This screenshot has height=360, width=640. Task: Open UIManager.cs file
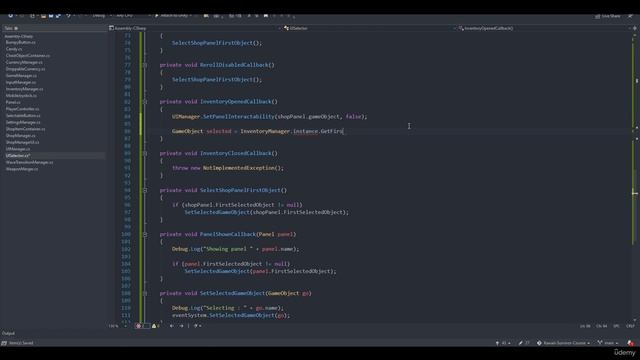[18, 149]
